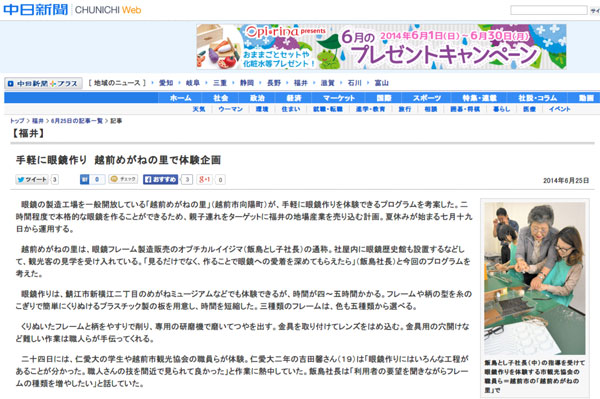Click the paragraph starting 越前めがねの里は
The image size is (600, 399).
(x=243, y=261)
